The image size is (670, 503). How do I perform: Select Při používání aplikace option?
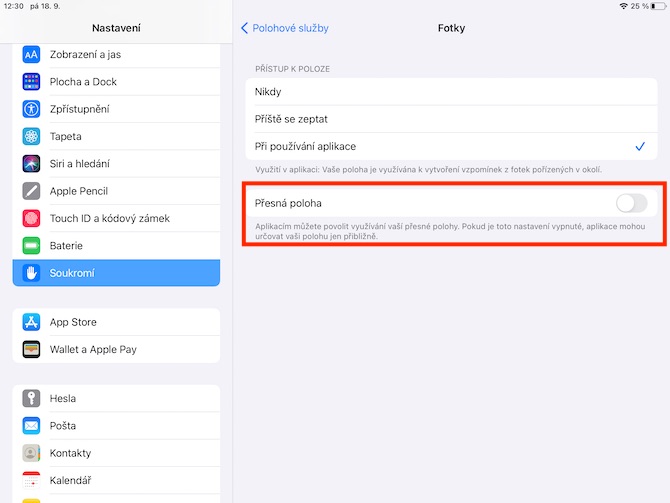(x=451, y=146)
